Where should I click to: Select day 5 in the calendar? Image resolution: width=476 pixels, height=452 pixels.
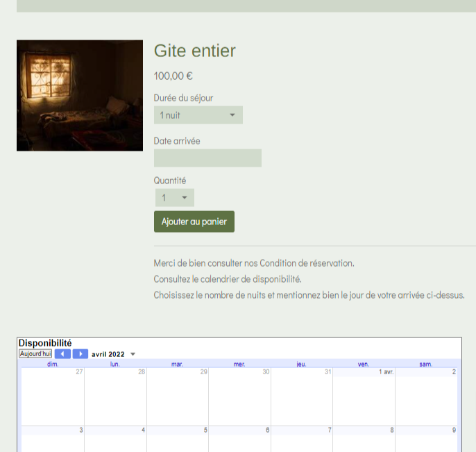(177, 439)
